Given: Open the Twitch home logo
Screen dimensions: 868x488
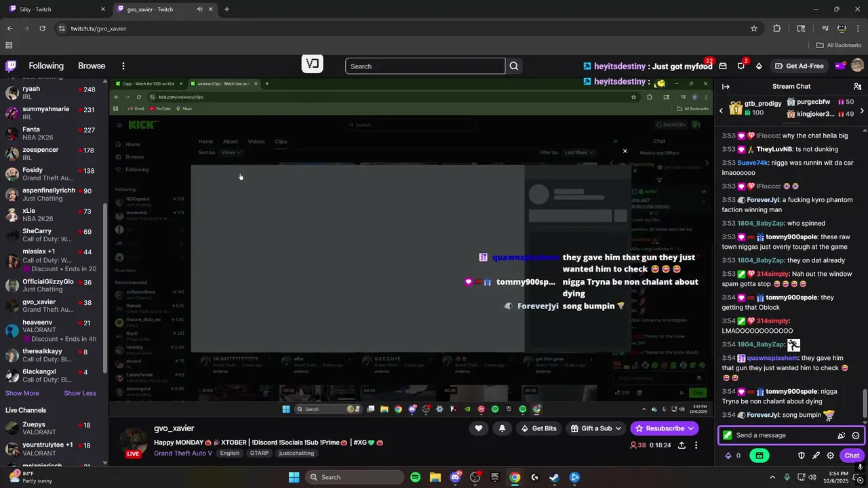Looking at the screenshot, I should click(x=11, y=66).
